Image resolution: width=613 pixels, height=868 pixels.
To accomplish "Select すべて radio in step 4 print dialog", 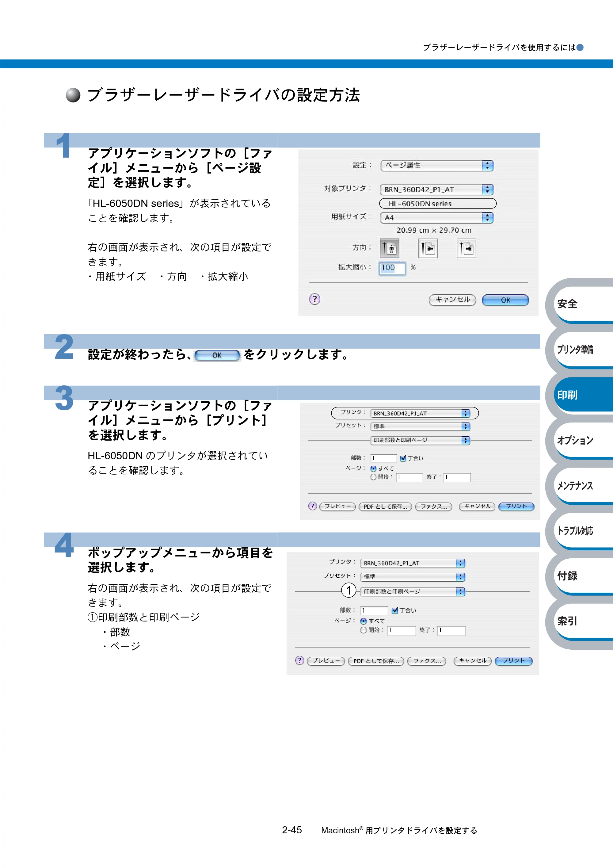I will pos(364,621).
